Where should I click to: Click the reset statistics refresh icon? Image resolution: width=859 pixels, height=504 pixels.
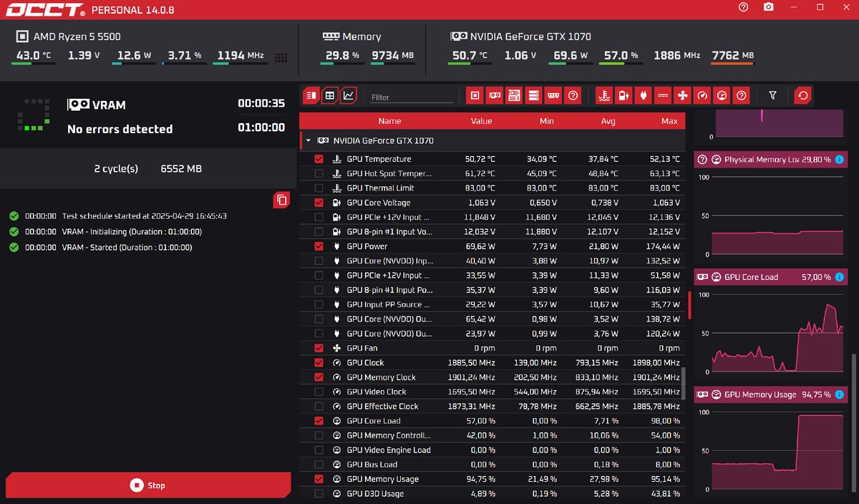[802, 95]
